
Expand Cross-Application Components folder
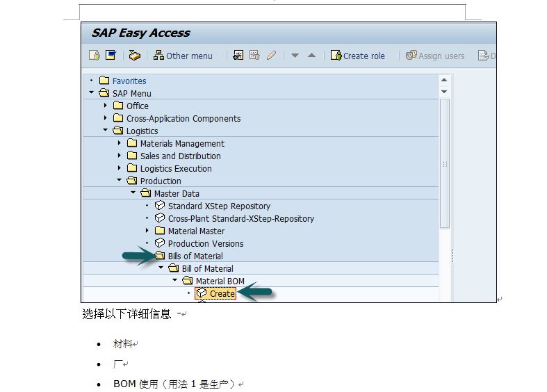pos(106,118)
